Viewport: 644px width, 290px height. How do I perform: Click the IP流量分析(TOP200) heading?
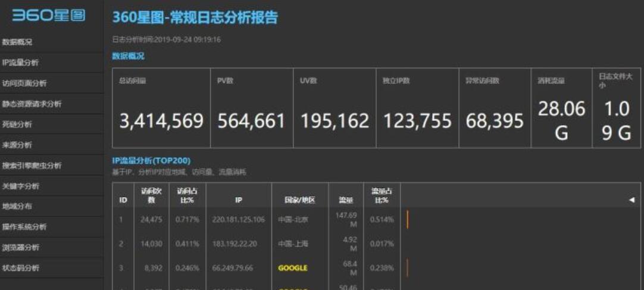click(151, 161)
